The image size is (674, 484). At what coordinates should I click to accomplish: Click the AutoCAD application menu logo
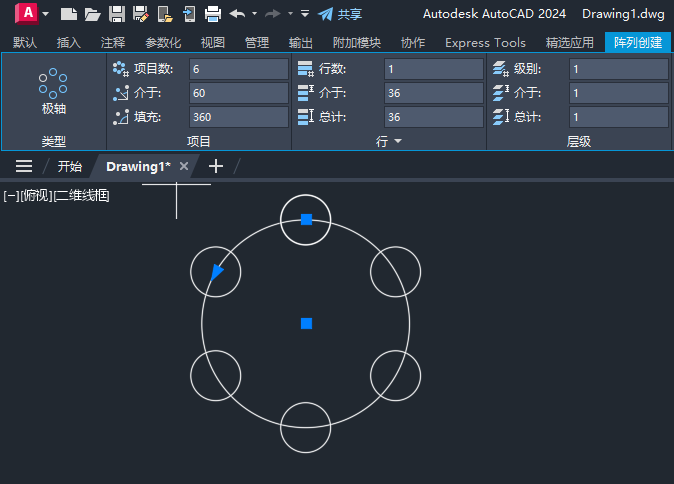tap(27, 13)
